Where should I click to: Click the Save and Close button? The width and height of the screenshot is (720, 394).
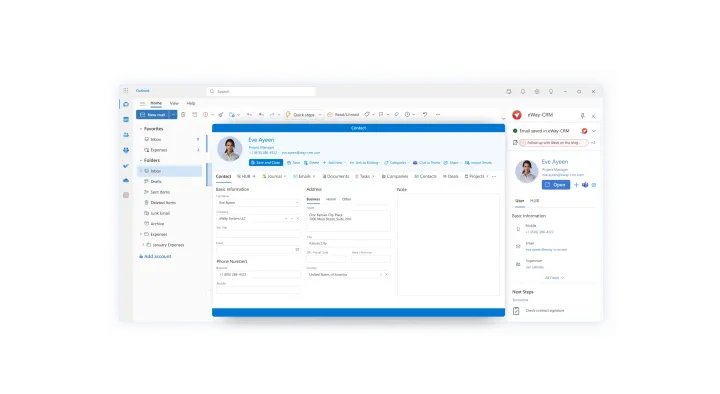266,163
